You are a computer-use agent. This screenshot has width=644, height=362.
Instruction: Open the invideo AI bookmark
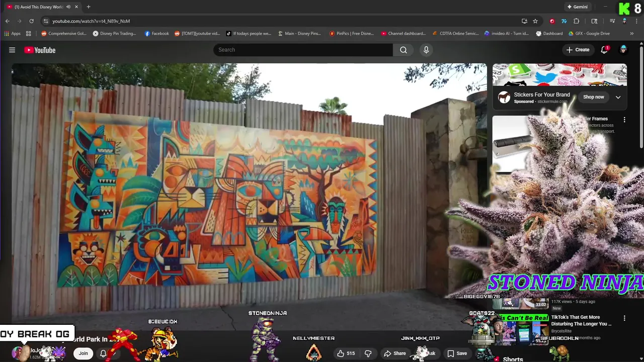coord(506,34)
